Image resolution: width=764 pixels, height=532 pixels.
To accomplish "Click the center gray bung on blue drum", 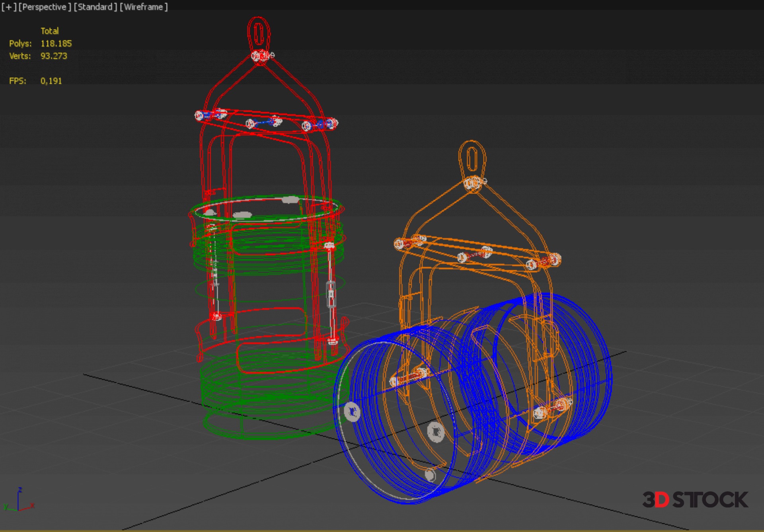I will pos(435,432).
